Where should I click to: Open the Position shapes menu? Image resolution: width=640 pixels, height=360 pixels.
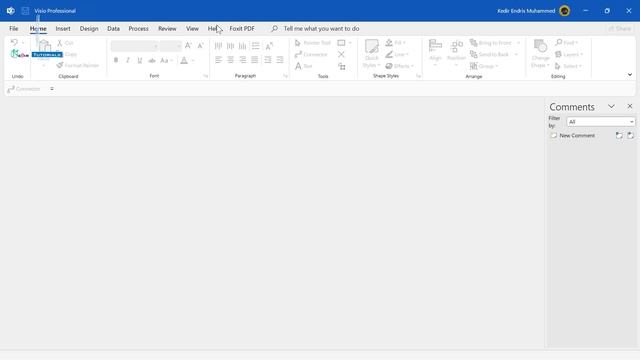point(456,53)
